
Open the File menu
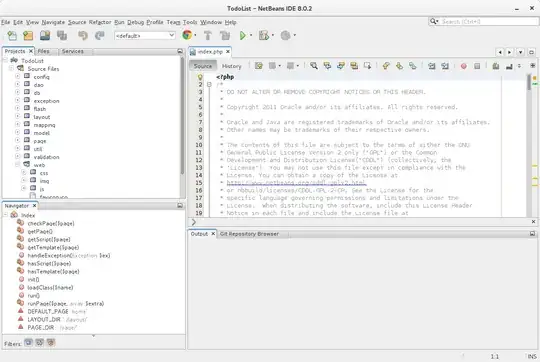tap(6, 22)
